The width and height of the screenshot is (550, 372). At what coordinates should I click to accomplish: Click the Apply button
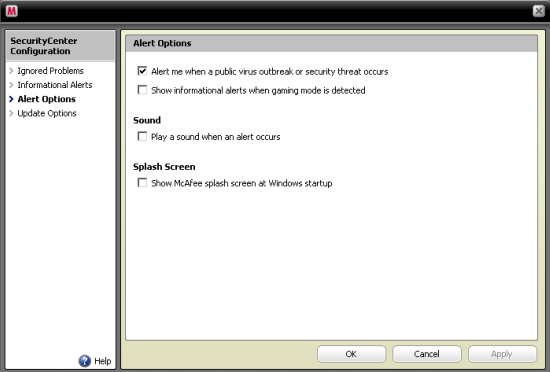tap(502, 354)
